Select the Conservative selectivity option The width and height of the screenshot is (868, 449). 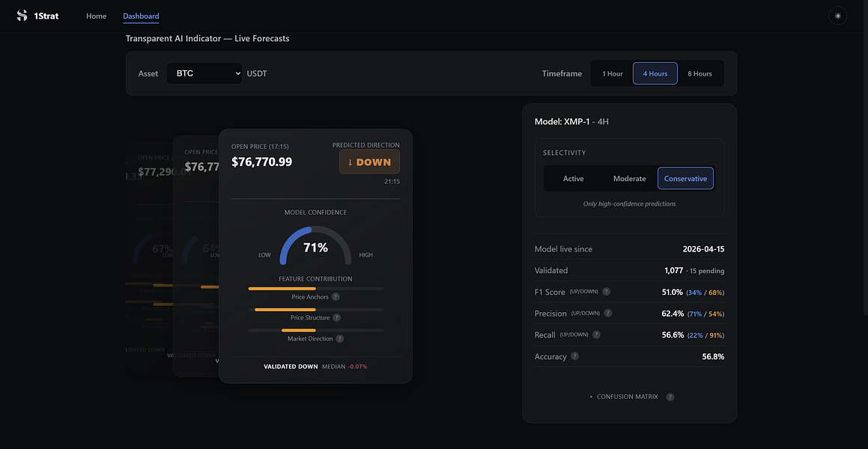pyautogui.click(x=685, y=179)
